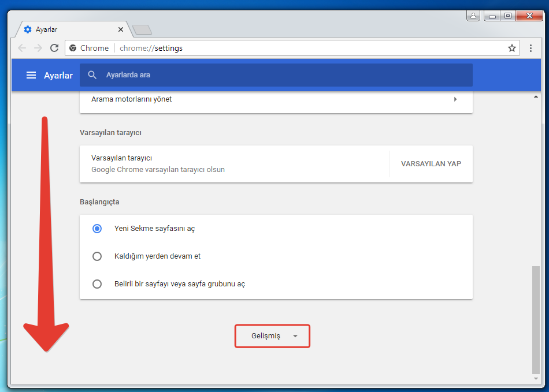Open the user profile icon in title bar
Viewport: 549px width, 392px height.
coord(473,16)
